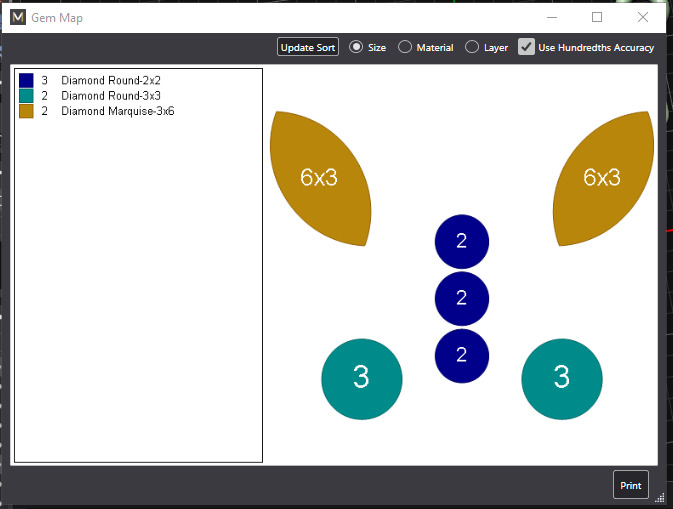Click the Update Sort button
Viewport: 673px width, 509px height.
coord(308,47)
